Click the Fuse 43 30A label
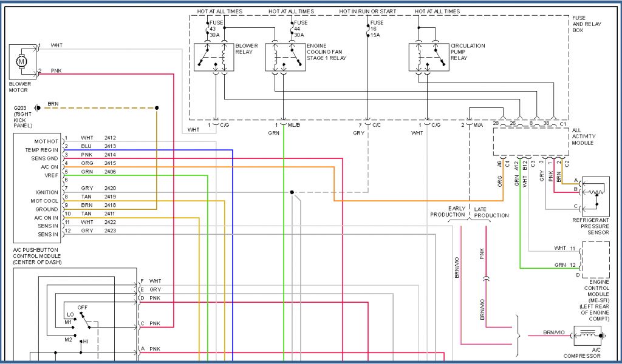Image resolution: width=622 pixels, height=364 pixels. [x=216, y=29]
